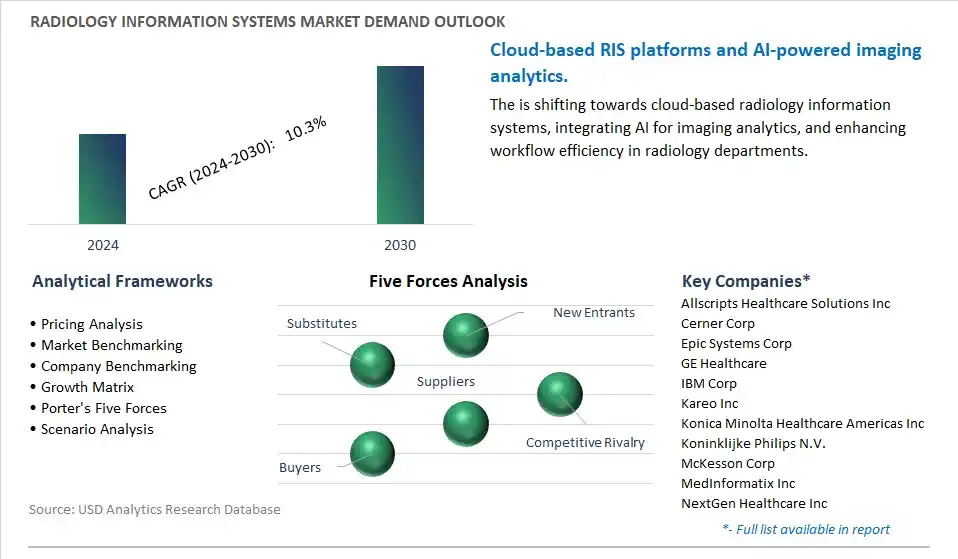Click the Five Forces Analysis heading
Viewport: 958px width, 559px height.
coord(448,281)
